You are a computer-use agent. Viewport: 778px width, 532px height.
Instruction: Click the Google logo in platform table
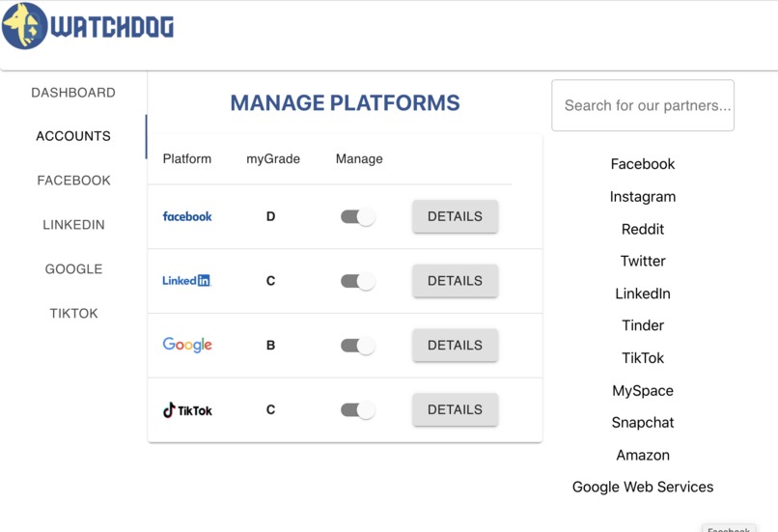pyautogui.click(x=187, y=345)
